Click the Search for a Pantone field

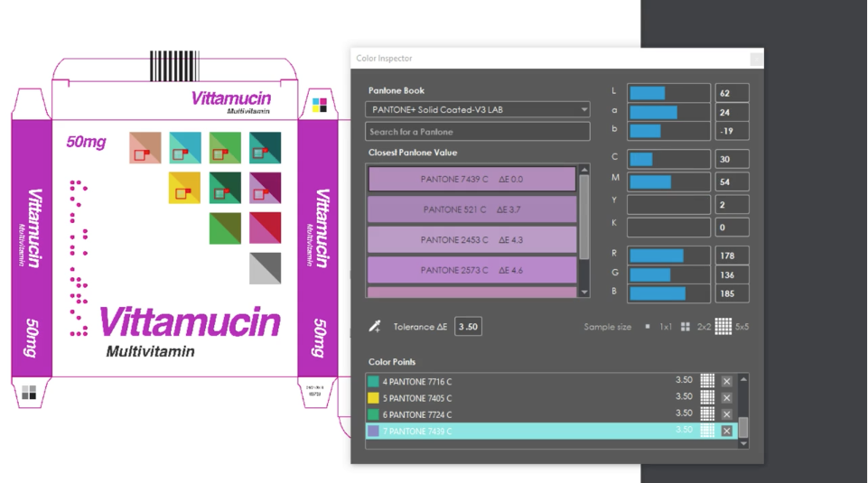pos(477,132)
